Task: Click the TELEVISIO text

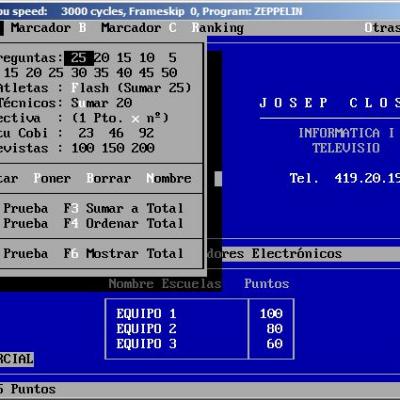Action: point(346,148)
